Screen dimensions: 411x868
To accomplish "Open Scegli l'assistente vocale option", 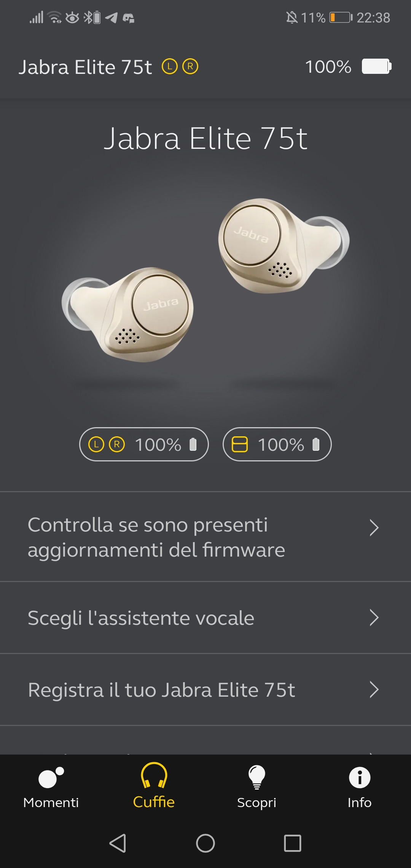I will pyautogui.click(x=205, y=617).
